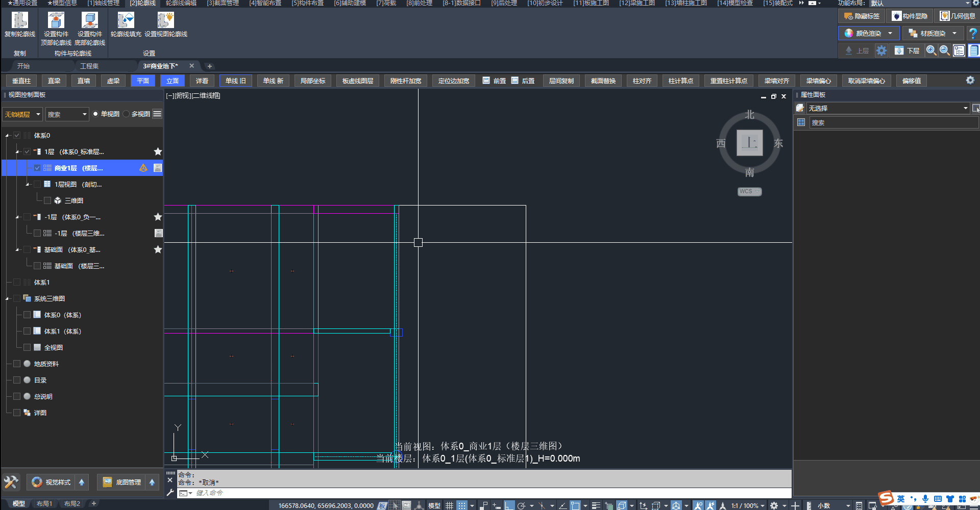Click the 复制轮廓线 (copy outline) icon
Viewport: 980px width, 510px height.
[x=19, y=20]
